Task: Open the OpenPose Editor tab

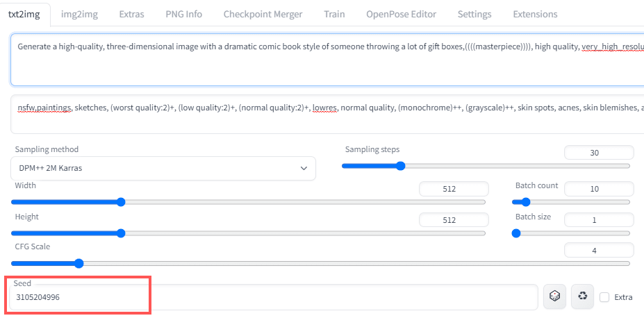Action: click(x=402, y=15)
